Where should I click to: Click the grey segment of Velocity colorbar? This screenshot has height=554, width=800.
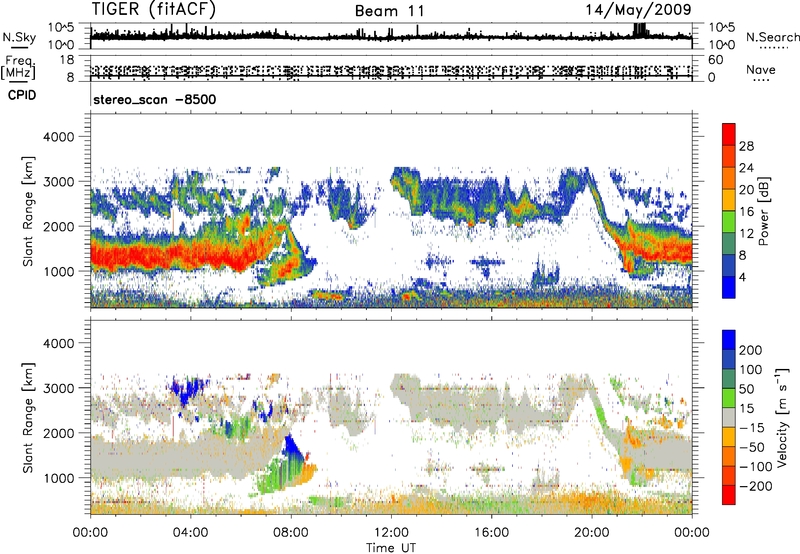(729, 417)
